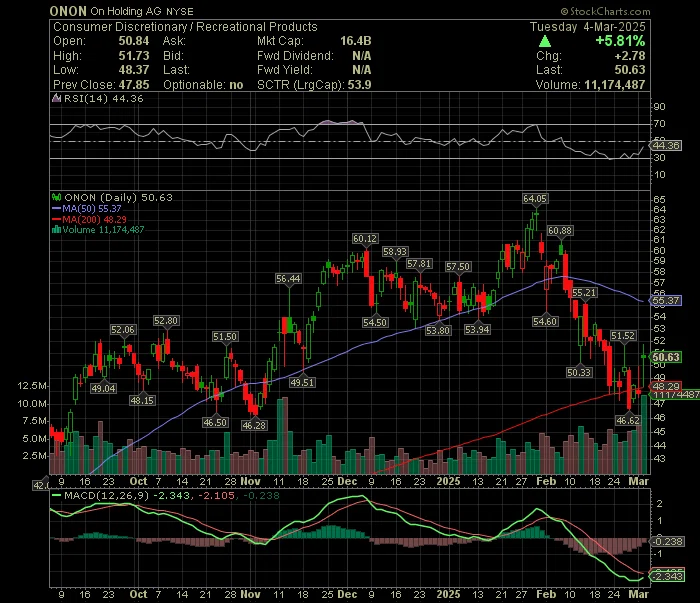The height and width of the screenshot is (603, 700).
Task: Click the 60.12 high price label
Action: tap(365, 239)
